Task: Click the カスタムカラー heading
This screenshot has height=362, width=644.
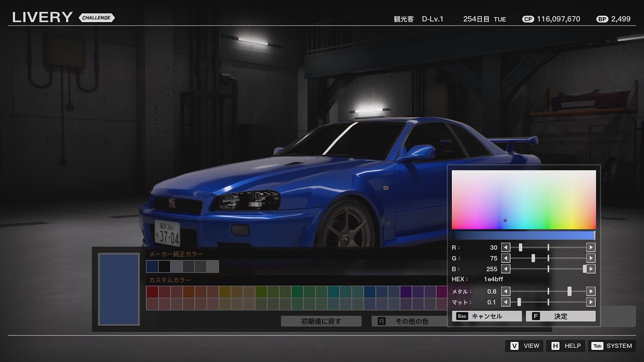Action: click(x=170, y=280)
